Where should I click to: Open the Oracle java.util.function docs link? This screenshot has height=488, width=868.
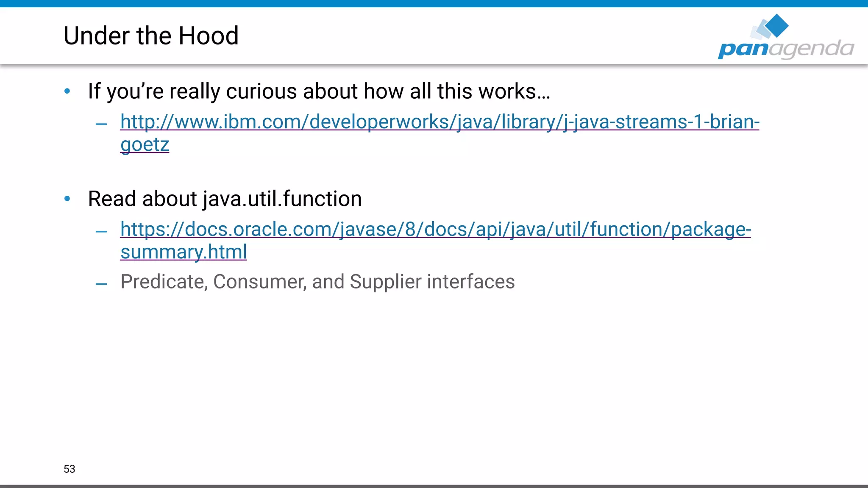[435, 230]
